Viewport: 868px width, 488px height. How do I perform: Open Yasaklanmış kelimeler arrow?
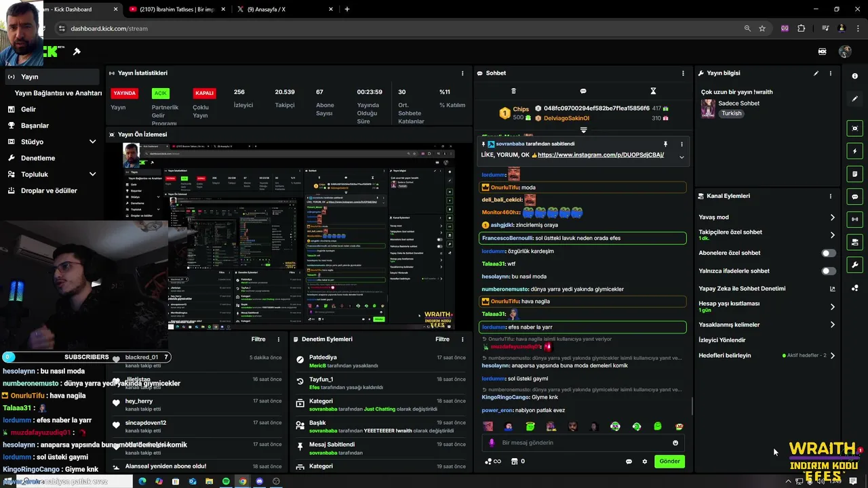click(832, 325)
